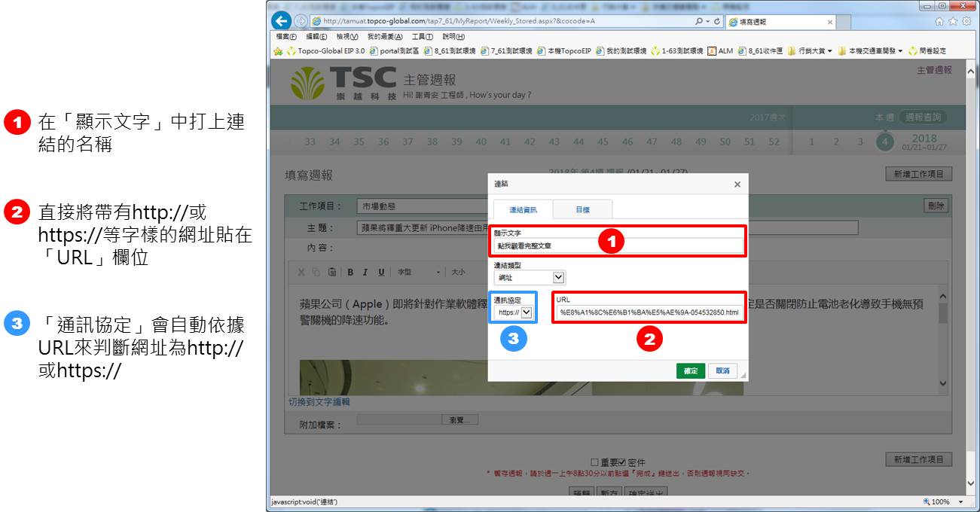Image resolution: width=980 pixels, height=512 pixels.
Task: Click the Bold formatting button
Action: pos(350,272)
